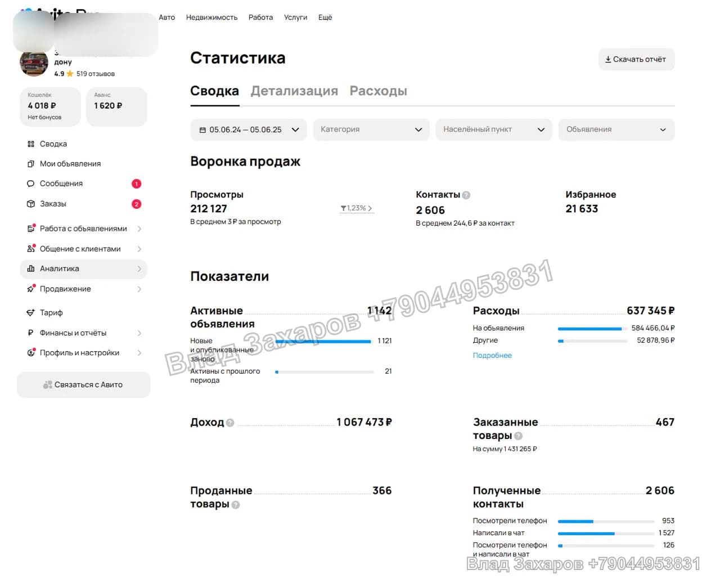Viewport: 720px width, 588px height.
Task: Click the ruble icon beside Финансы и отчёты
Action: click(31, 333)
